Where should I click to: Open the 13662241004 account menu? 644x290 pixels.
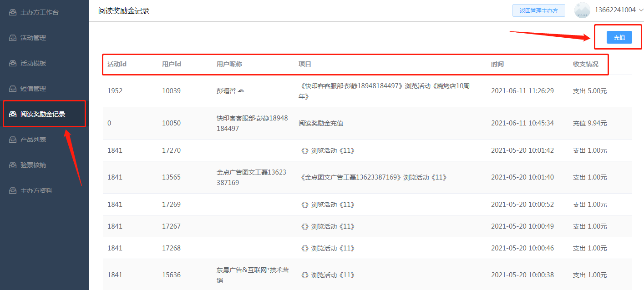point(615,10)
